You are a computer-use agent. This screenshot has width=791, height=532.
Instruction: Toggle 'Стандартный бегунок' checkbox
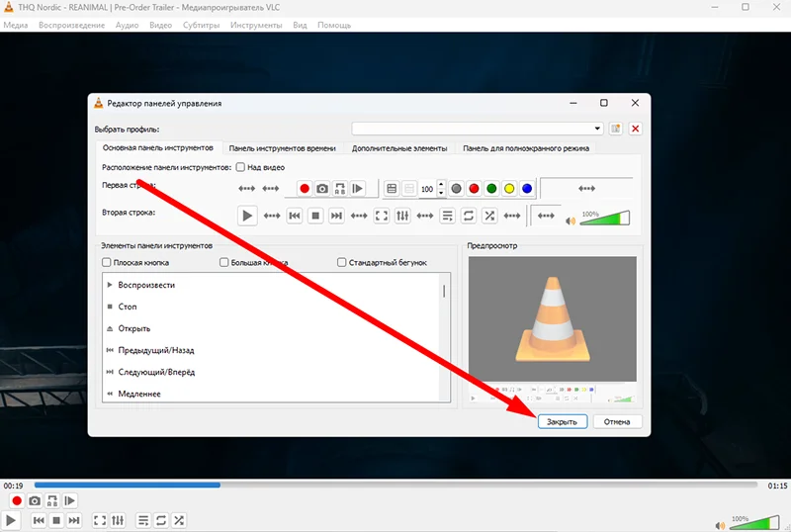341,263
